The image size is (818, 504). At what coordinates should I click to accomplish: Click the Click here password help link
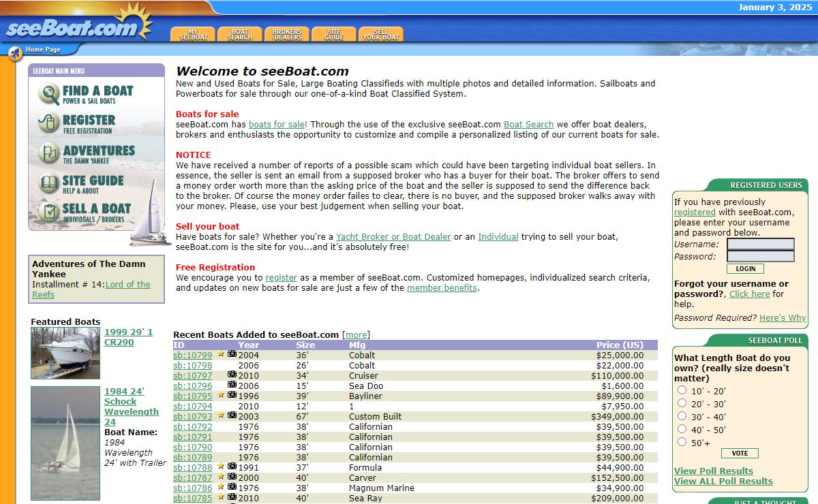(x=749, y=294)
